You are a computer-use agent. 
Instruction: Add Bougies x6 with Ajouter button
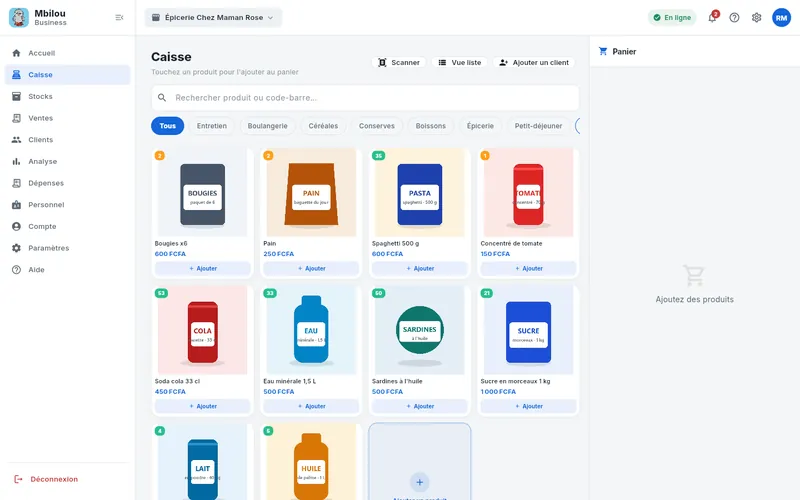coord(203,268)
